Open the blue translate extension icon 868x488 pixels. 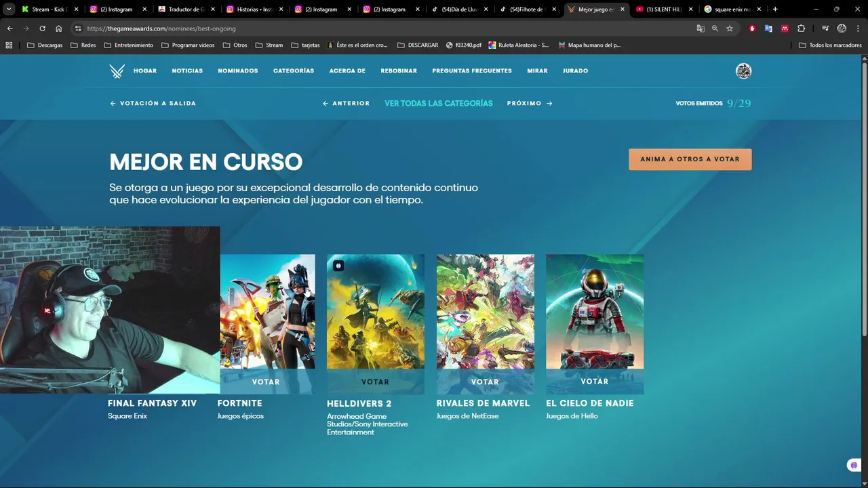pyautogui.click(x=768, y=28)
